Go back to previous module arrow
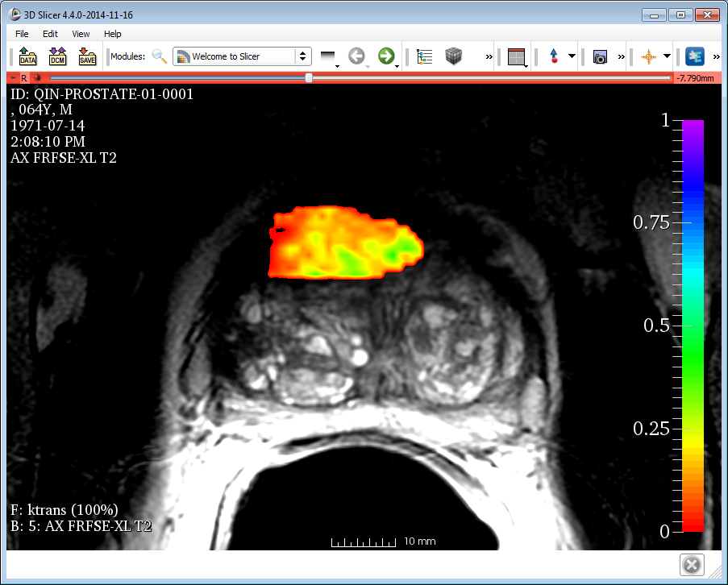This screenshot has width=728, height=585. 356,56
